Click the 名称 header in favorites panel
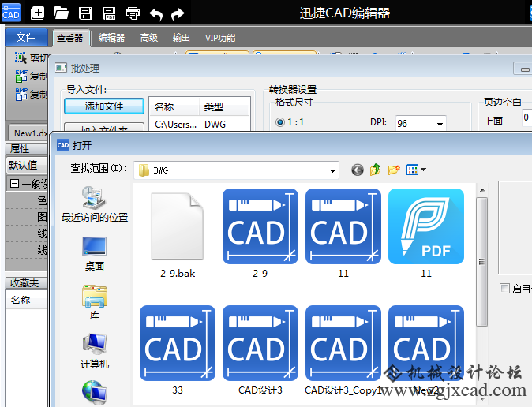Screen dimensions: 532x407 27,301
